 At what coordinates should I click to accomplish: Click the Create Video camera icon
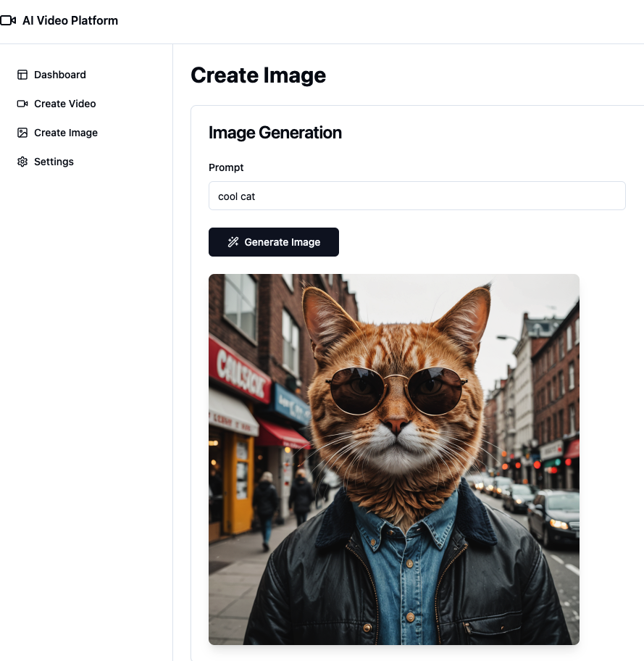[22, 104]
